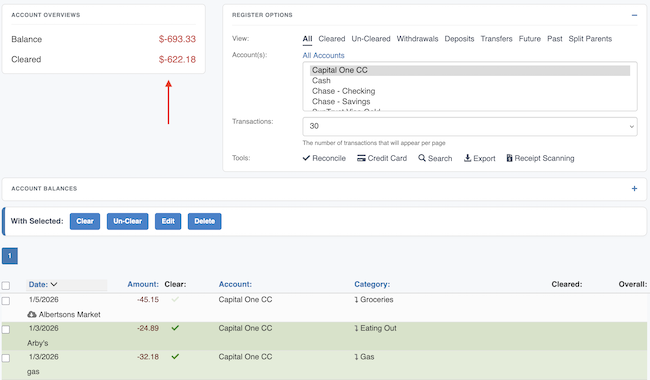Viewport: 650px width, 380px height.
Task: Click the cleared checkmark for Arby's transaction
Action: click(x=175, y=328)
